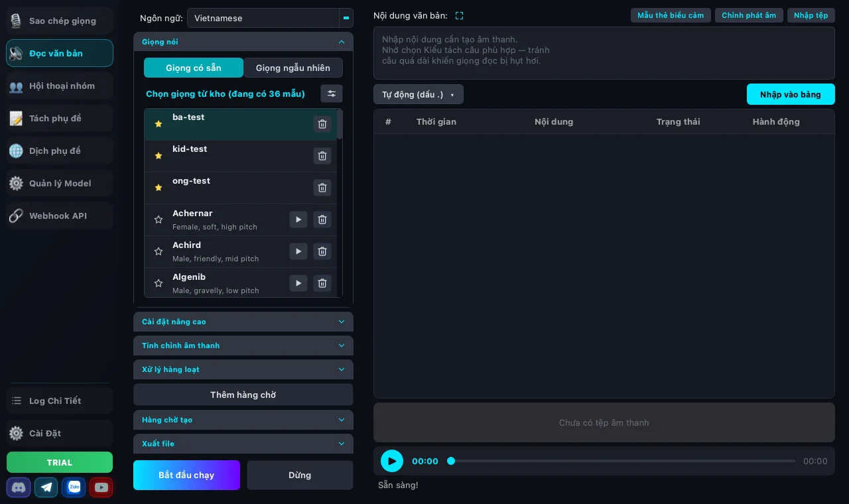Click Nhập vào bảng button
Image resolution: width=849 pixels, height=504 pixels.
click(791, 94)
